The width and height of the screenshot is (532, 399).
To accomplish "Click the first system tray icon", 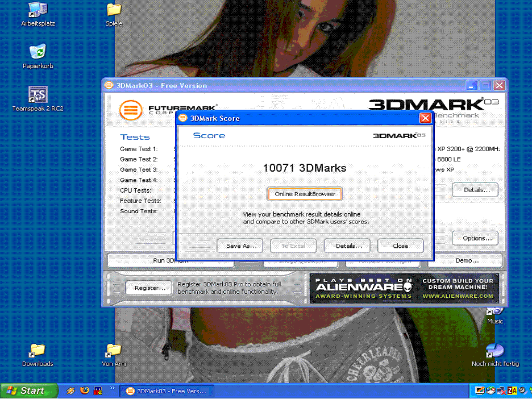I will (x=480, y=391).
